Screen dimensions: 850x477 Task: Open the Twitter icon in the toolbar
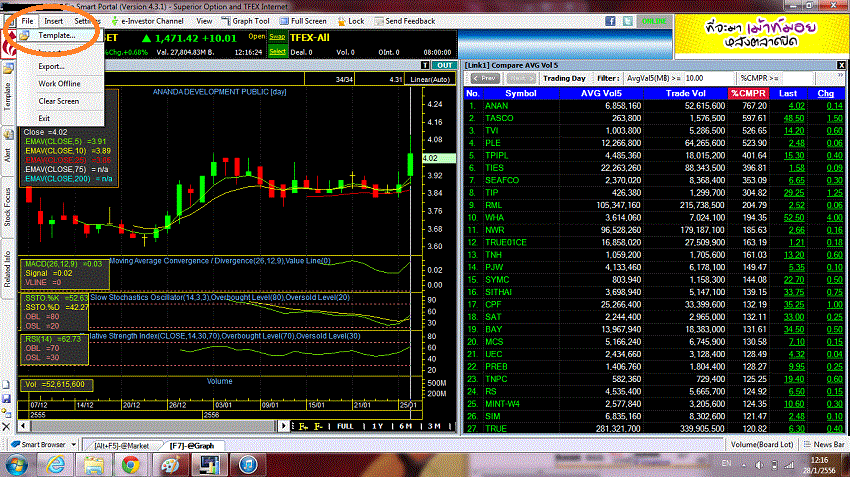[628, 21]
